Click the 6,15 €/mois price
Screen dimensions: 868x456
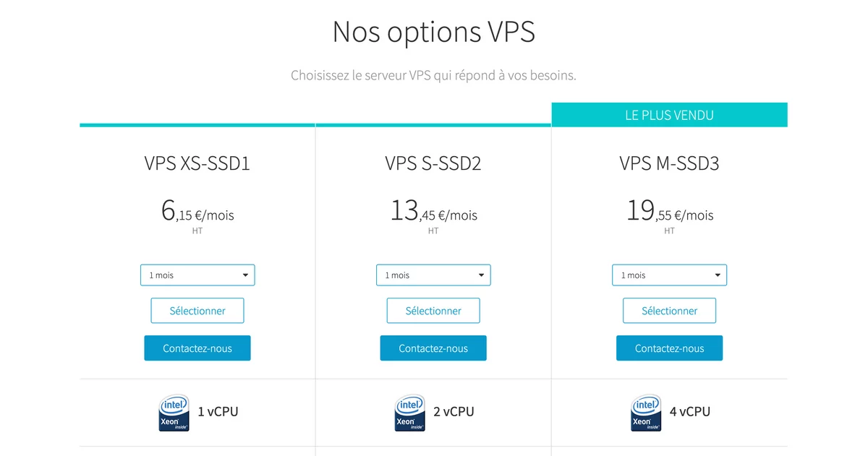pos(197,211)
